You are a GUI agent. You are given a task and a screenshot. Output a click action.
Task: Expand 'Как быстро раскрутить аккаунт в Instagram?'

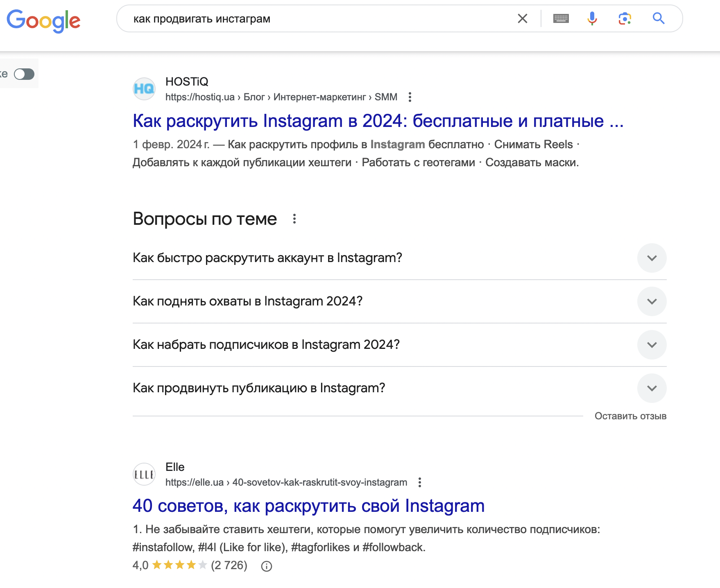pyautogui.click(x=652, y=258)
